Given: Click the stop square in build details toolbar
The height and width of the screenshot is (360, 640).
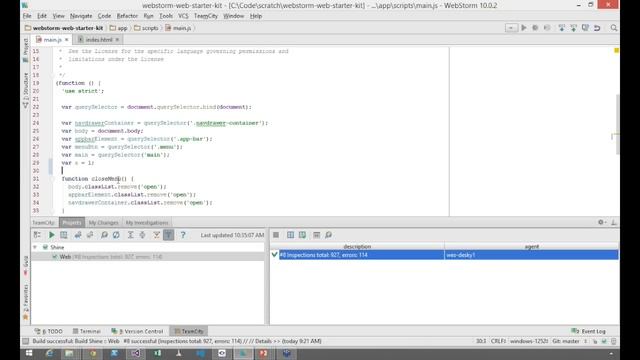Looking at the screenshot, I should click(276, 235).
